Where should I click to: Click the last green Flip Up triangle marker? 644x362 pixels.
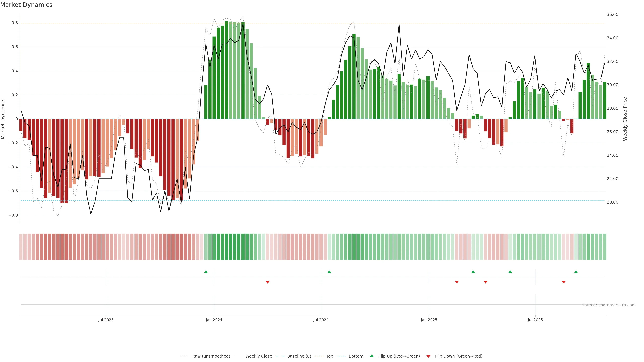[x=576, y=272]
